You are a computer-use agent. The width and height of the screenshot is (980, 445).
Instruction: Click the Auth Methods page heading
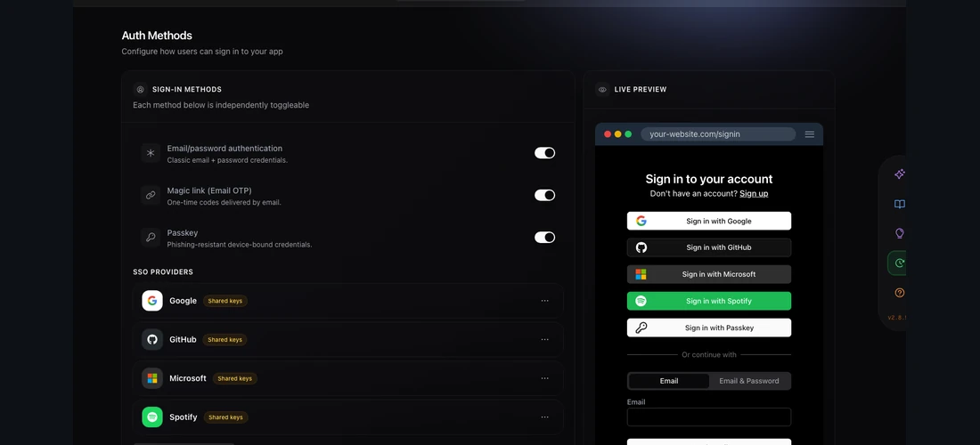(x=157, y=36)
